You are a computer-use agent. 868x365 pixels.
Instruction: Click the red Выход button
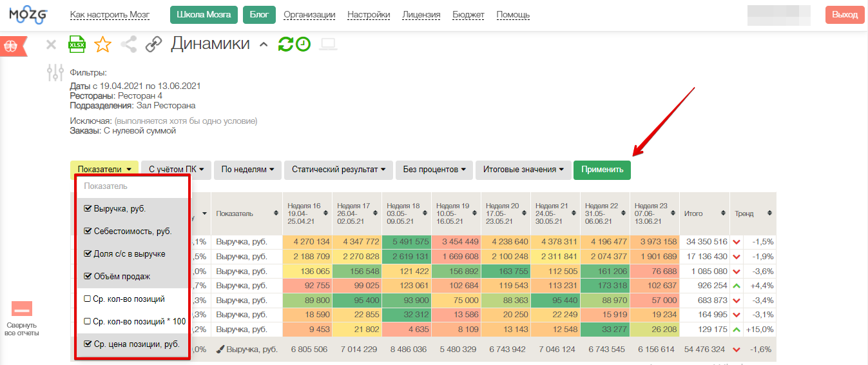coord(844,15)
